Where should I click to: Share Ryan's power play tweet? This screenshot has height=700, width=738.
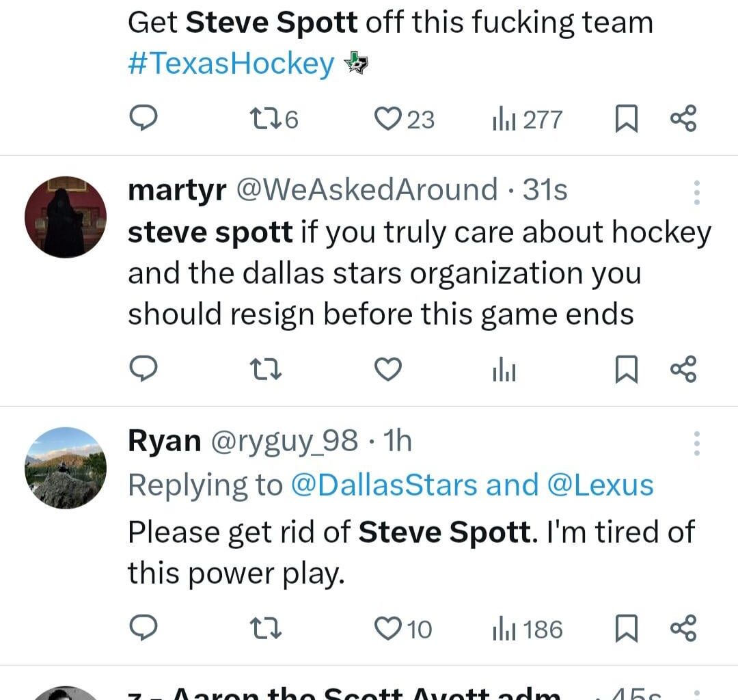(683, 628)
